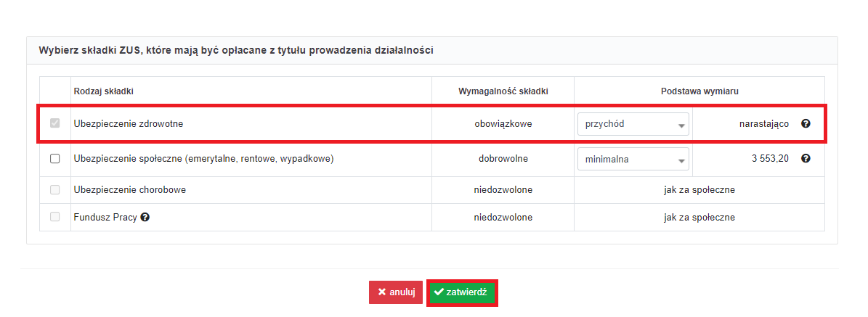This screenshot has height=317, width=868.
Task: Toggle the Ubezpieczenie zdrowotne checkbox
Action: (54, 124)
